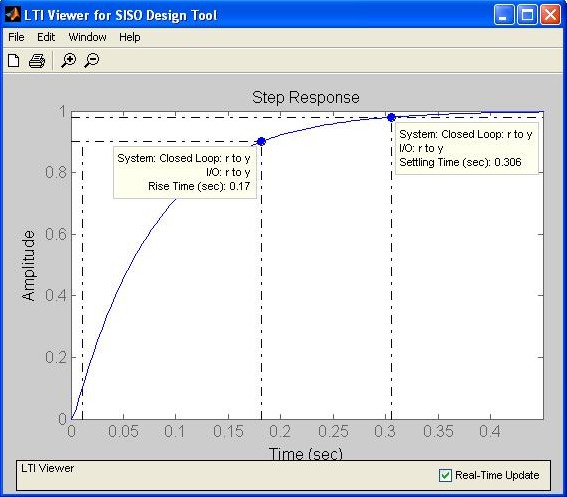Select the Zoom Out magnifier tool
Viewport: 567px width, 497px height.
pos(91,60)
